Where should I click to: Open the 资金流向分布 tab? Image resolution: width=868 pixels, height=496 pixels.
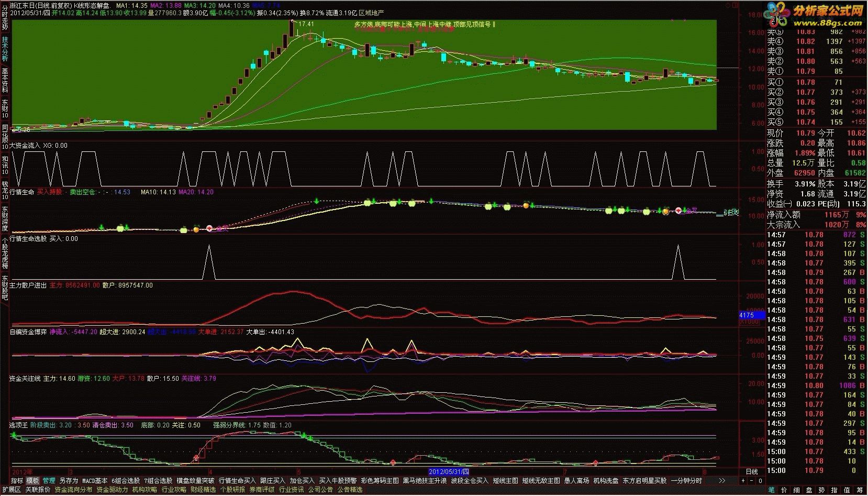tap(73, 490)
